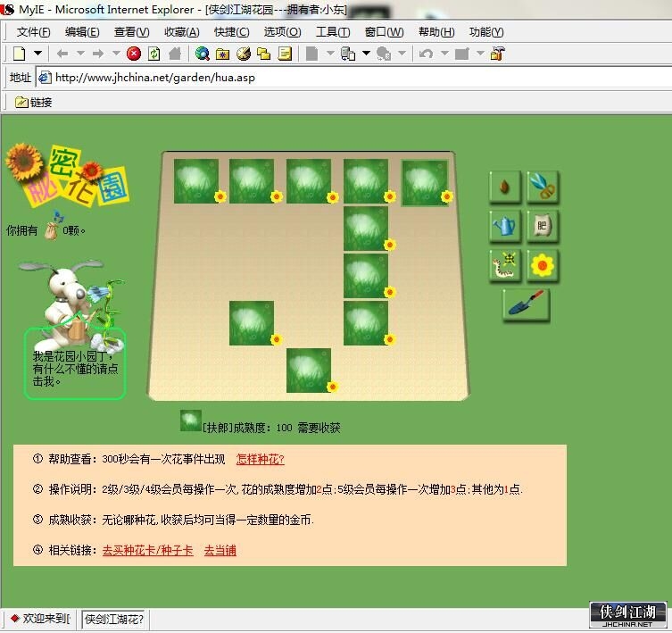Viewport: 672px width, 633px height.
Task: Open the 帮助(H) menu
Action: click(436, 32)
